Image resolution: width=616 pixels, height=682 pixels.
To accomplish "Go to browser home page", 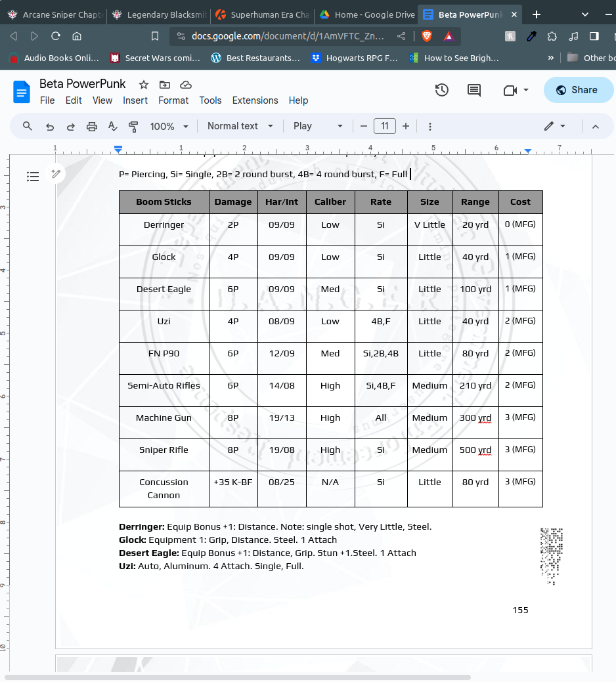I will coord(77,36).
